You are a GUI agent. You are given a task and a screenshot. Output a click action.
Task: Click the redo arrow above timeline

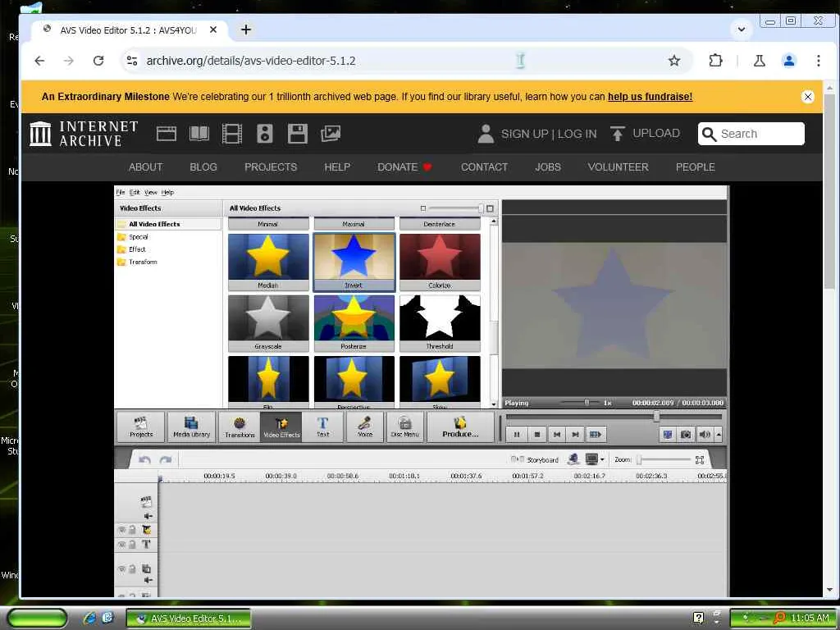pyautogui.click(x=166, y=459)
